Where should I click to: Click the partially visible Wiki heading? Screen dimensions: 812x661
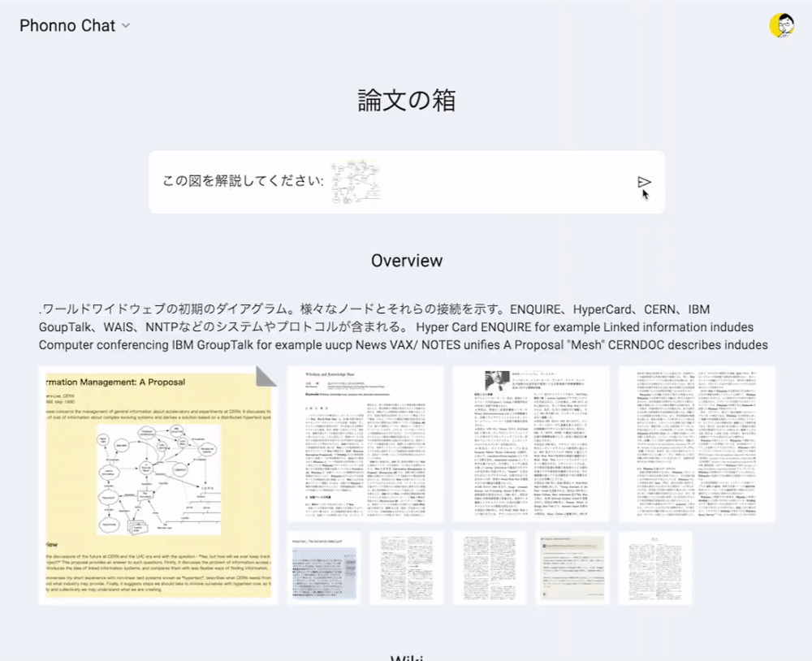(407, 657)
